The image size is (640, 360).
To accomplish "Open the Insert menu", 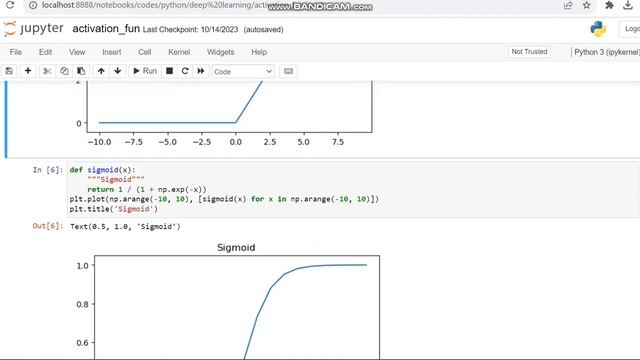I will point(111,52).
